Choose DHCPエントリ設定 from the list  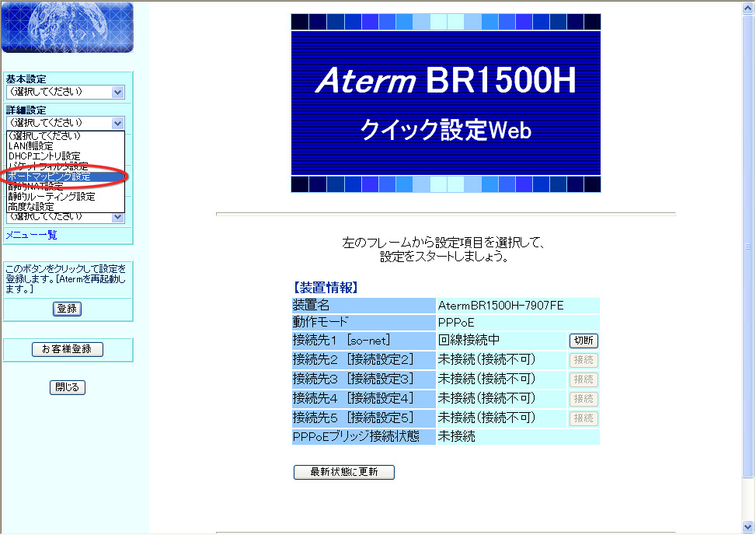65,156
